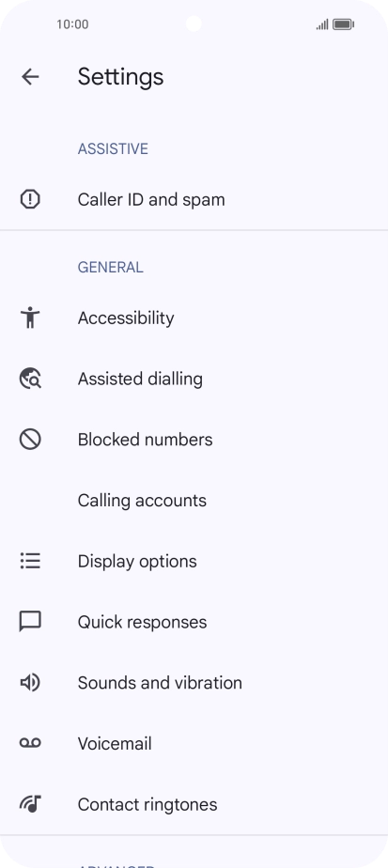The width and height of the screenshot is (388, 868).
Task: Go to Voicemail settings
Action: coord(194,743)
